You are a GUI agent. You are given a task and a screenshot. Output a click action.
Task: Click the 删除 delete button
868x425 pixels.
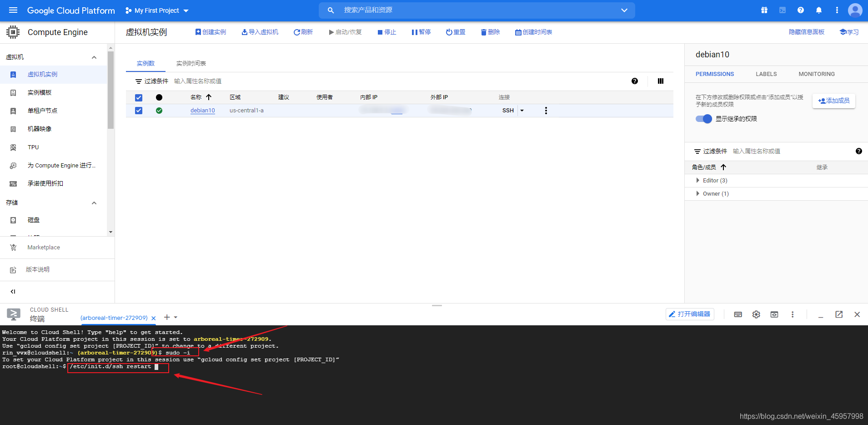pyautogui.click(x=490, y=32)
